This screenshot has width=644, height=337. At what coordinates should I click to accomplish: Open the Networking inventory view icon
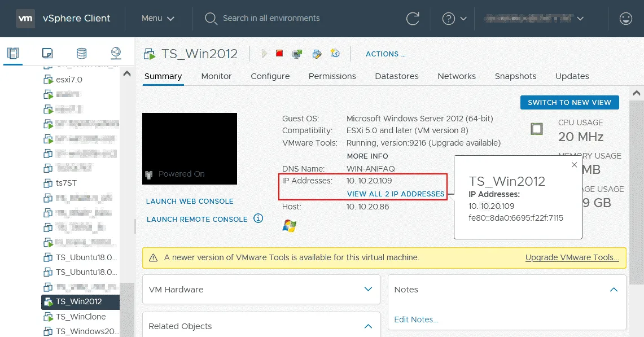tap(116, 53)
